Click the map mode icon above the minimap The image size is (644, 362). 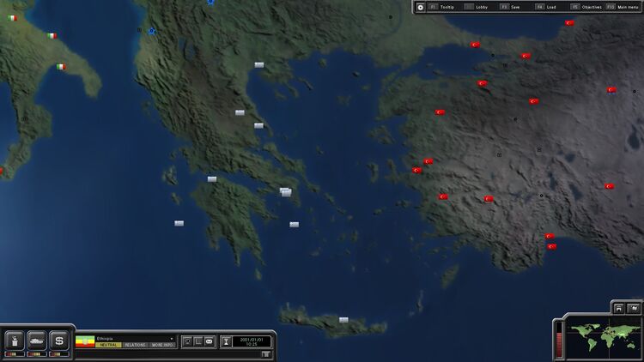point(634,308)
